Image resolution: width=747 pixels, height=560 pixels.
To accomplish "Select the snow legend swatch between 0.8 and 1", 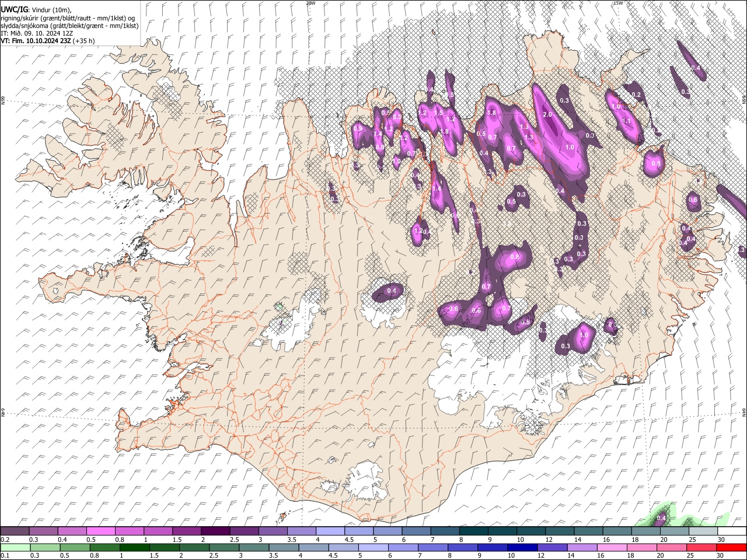I will tap(130, 531).
